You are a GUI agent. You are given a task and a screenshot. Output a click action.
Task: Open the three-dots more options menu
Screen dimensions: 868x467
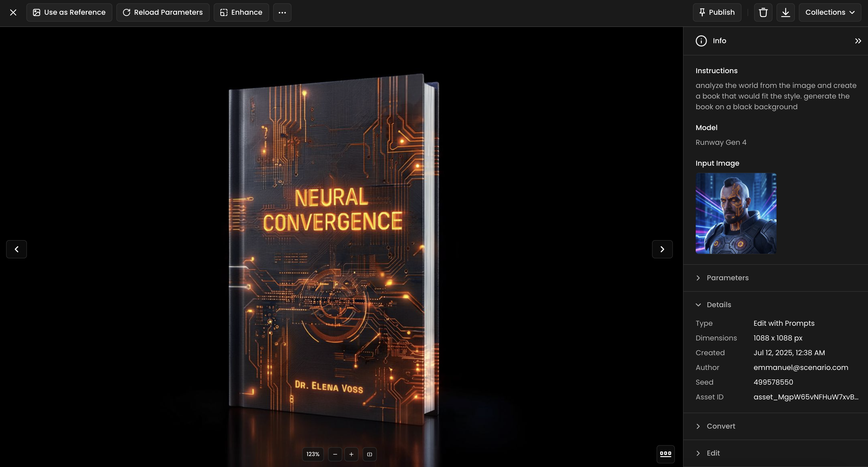282,12
